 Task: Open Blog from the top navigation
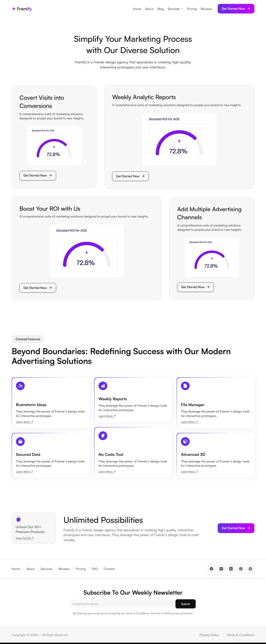click(x=160, y=9)
